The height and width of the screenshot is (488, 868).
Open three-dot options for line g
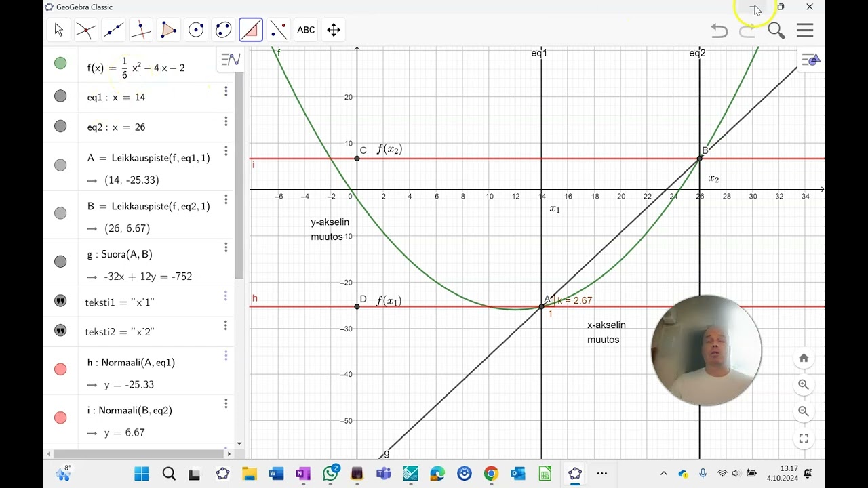click(x=226, y=248)
